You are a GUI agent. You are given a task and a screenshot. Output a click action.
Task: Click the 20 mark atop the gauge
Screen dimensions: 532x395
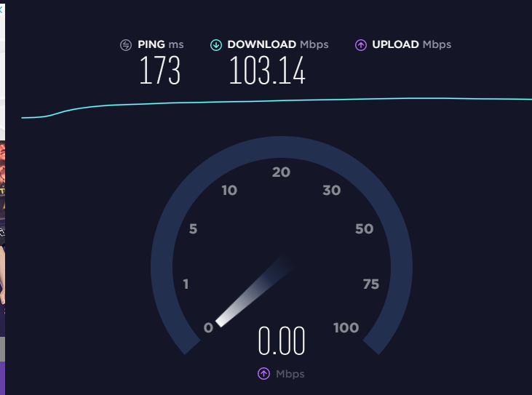point(281,172)
